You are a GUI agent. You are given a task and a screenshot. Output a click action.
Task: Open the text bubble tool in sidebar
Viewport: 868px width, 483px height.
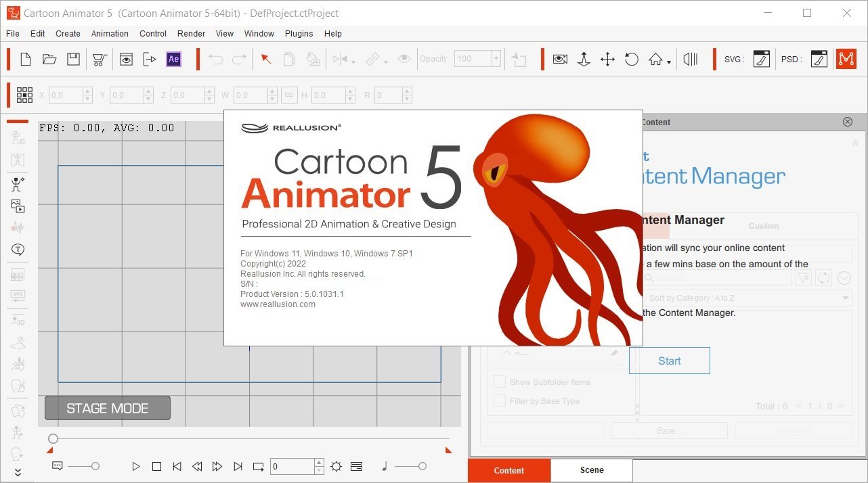pos(18,250)
